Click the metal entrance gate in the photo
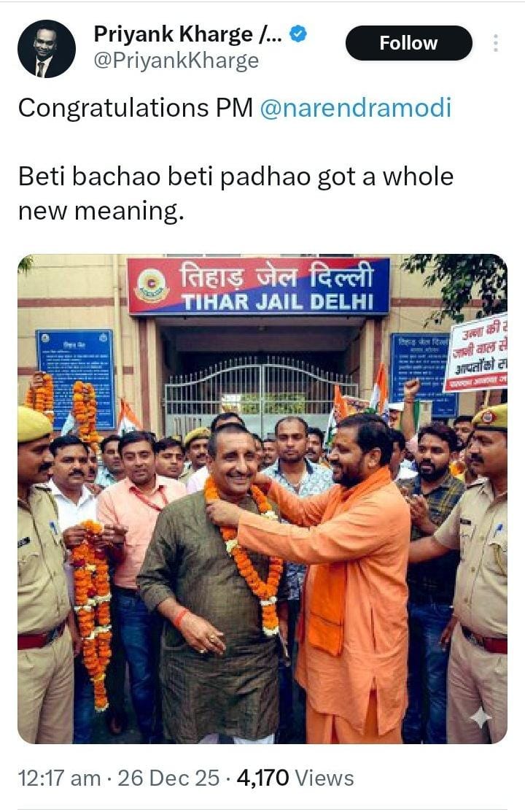Viewport: 525px width, 812px height. (x=259, y=393)
